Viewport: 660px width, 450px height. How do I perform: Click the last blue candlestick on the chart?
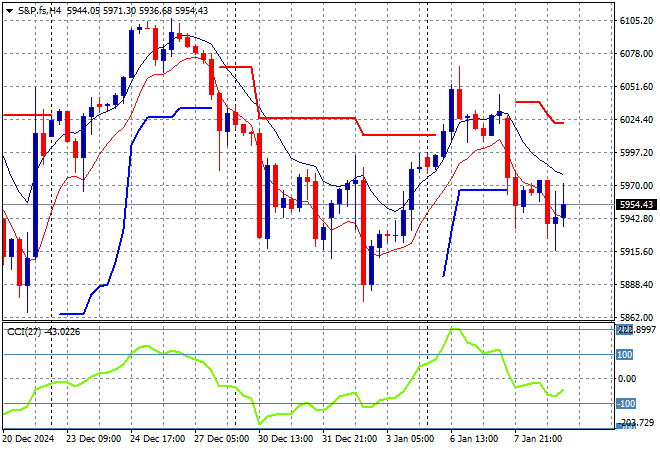564,210
